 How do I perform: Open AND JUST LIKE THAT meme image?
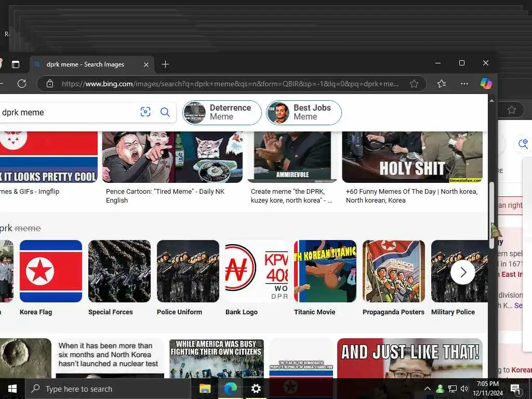coord(410,358)
